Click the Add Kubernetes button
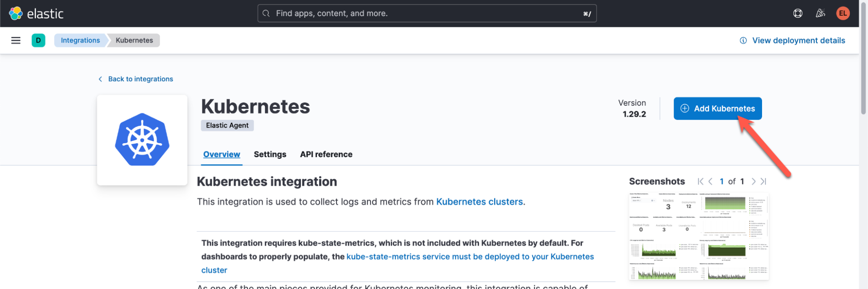This screenshot has height=289, width=868. tap(717, 108)
